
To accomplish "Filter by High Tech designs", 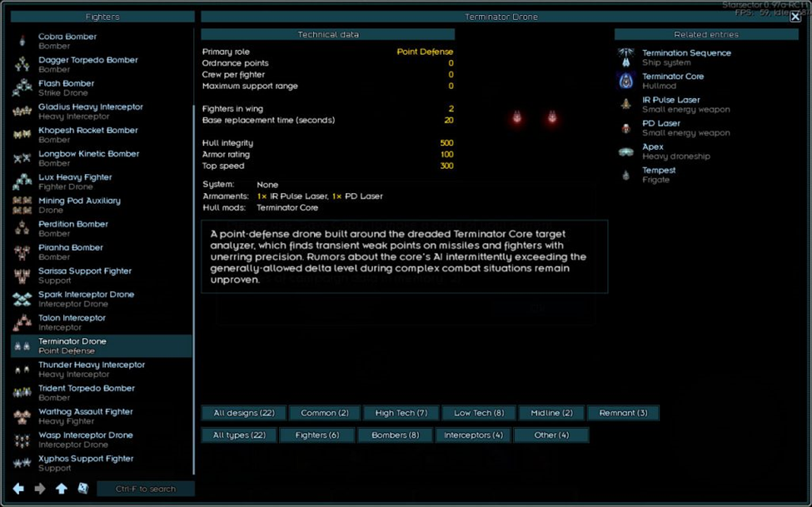I will coord(401,413).
